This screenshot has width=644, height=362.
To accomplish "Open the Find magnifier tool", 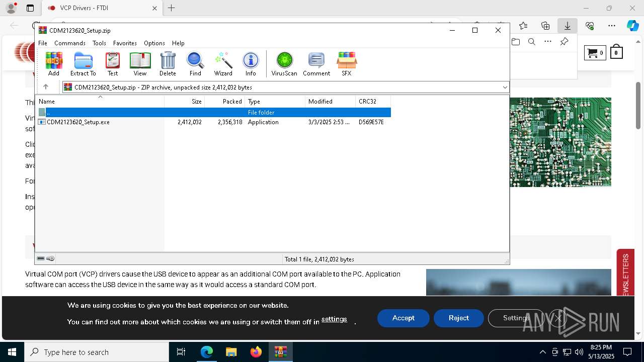I will [x=195, y=64].
